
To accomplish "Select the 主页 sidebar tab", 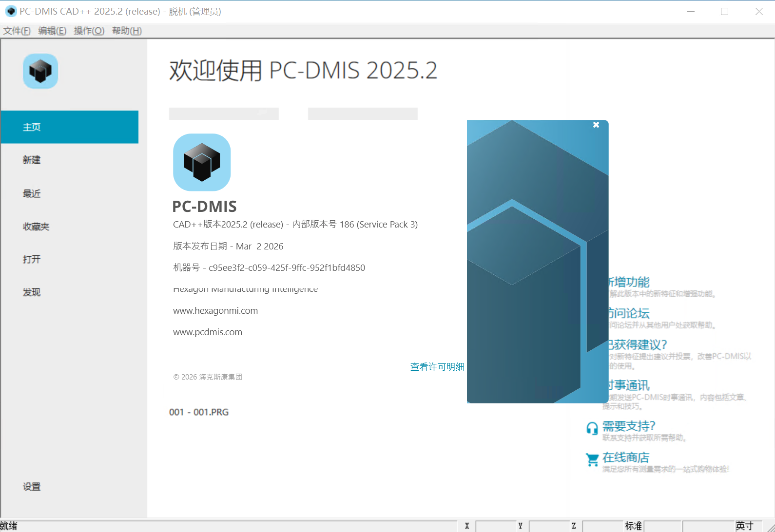I will pyautogui.click(x=70, y=127).
